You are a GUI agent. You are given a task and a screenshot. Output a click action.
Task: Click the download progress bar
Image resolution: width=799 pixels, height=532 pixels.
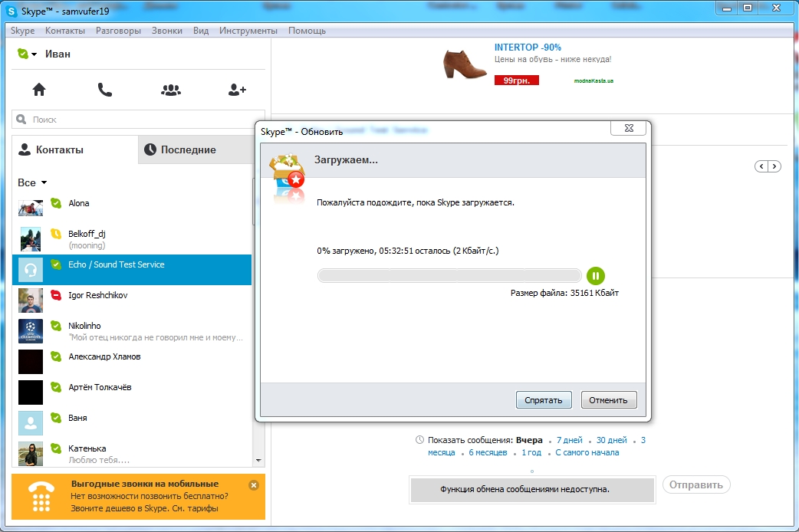449,276
